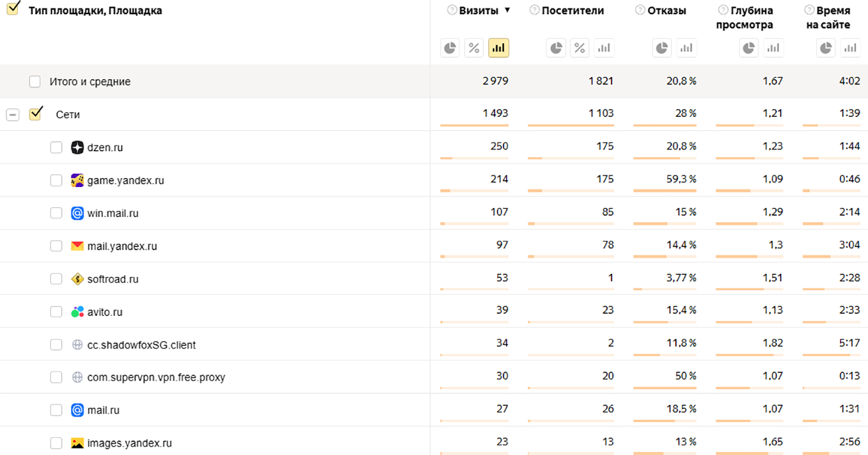Select pie chart view for Визиты column
This screenshot has height=455, width=868.
click(x=451, y=48)
